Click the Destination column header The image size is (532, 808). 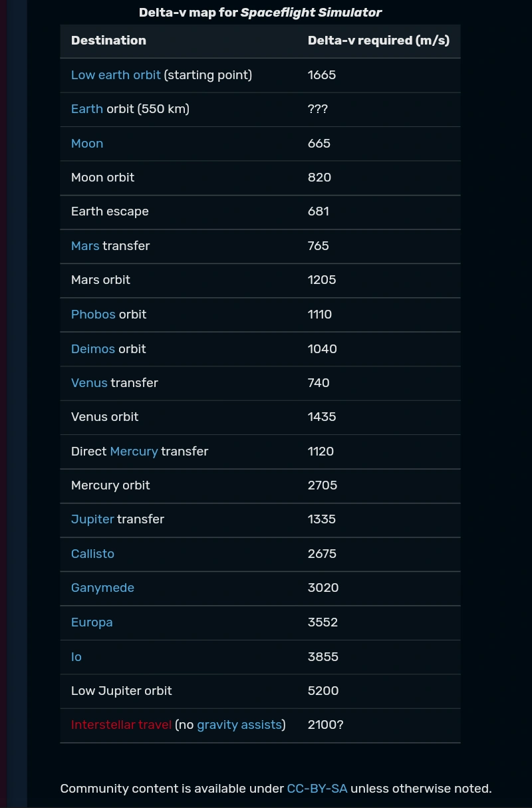108,41
